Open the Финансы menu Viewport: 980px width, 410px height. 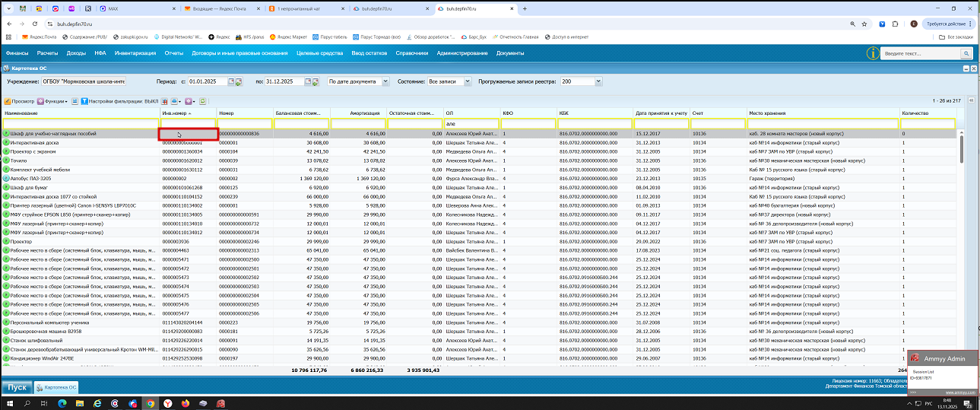pos(17,53)
